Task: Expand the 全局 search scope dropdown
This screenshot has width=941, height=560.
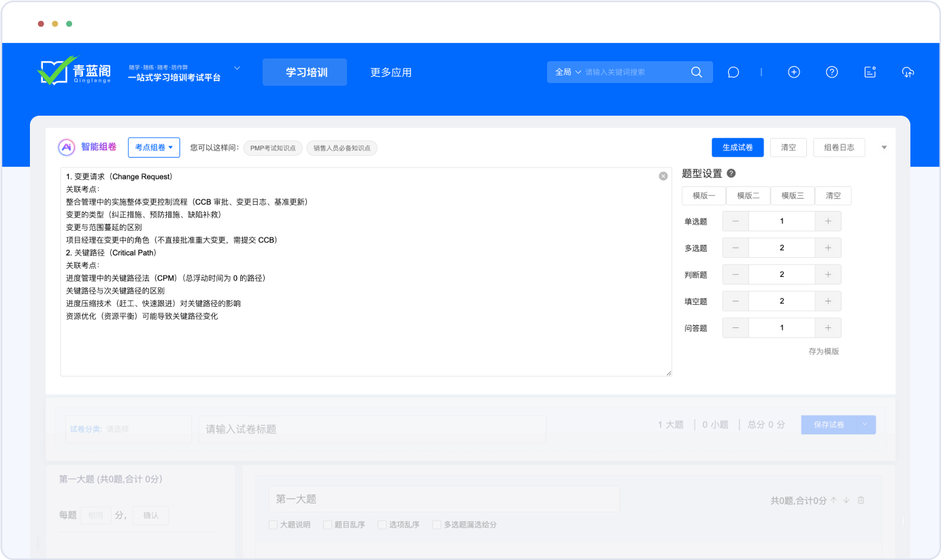Action: point(568,72)
